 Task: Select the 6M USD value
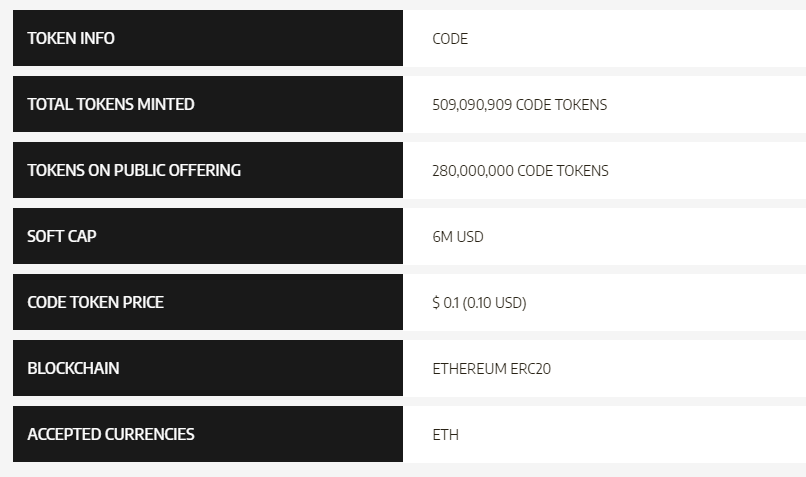tap(458, 237)
